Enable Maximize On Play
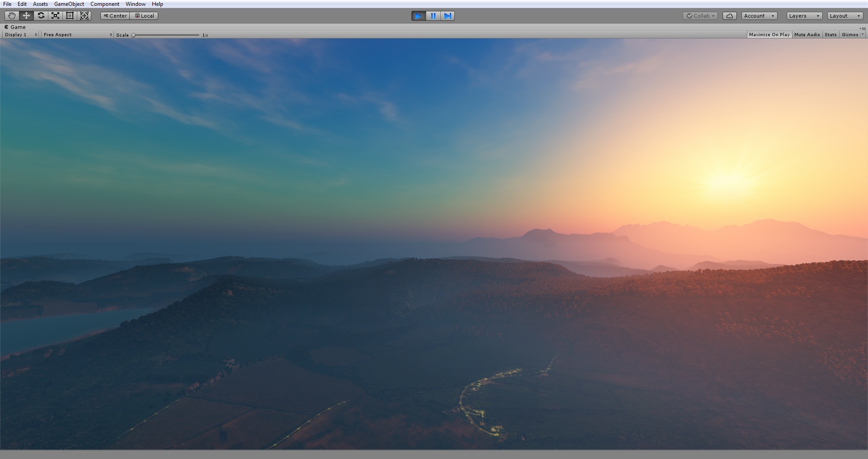The height and width of the screenshot is (459, 868). pyautogui.click(x=769, y=34)
